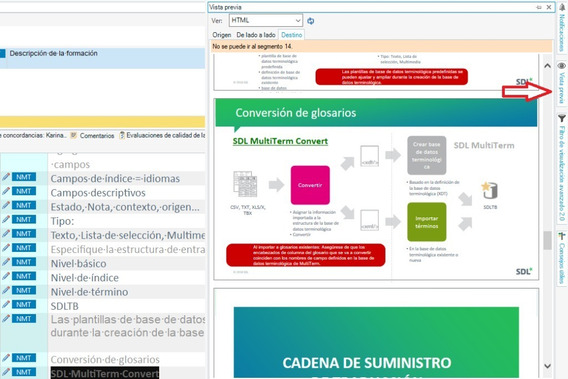Click the pink Convertir box in preview

pos(310,185)
